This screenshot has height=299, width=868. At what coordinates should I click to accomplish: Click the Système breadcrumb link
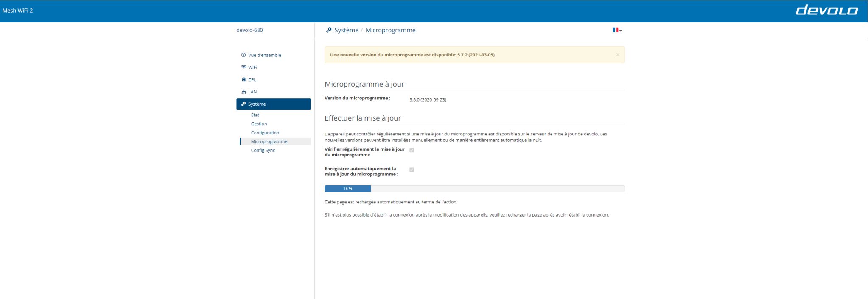(346, 30)
